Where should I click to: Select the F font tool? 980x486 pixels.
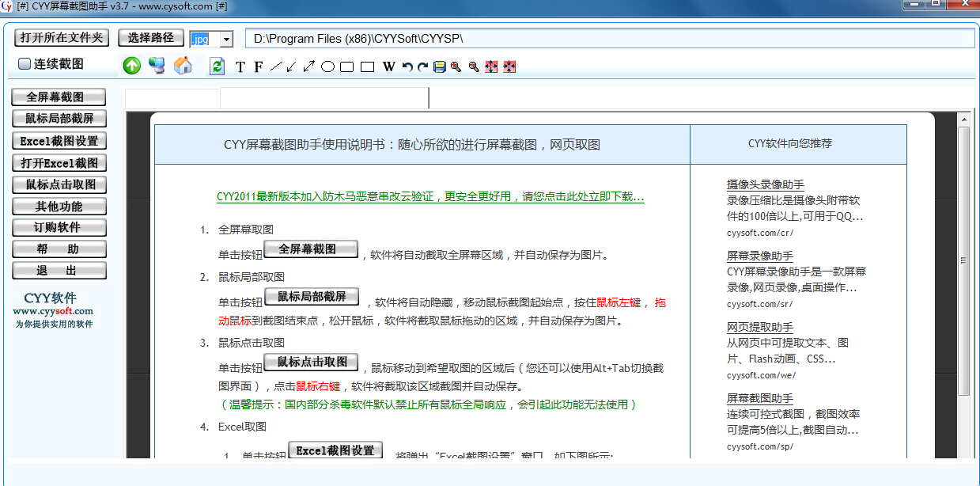pos(258,67)
